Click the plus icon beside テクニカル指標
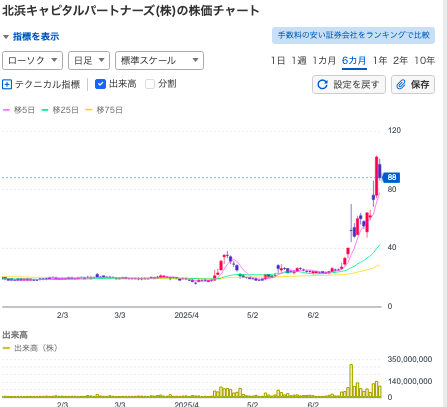The width and height of the screenshot is (447, 407). (x=7, y=84)
